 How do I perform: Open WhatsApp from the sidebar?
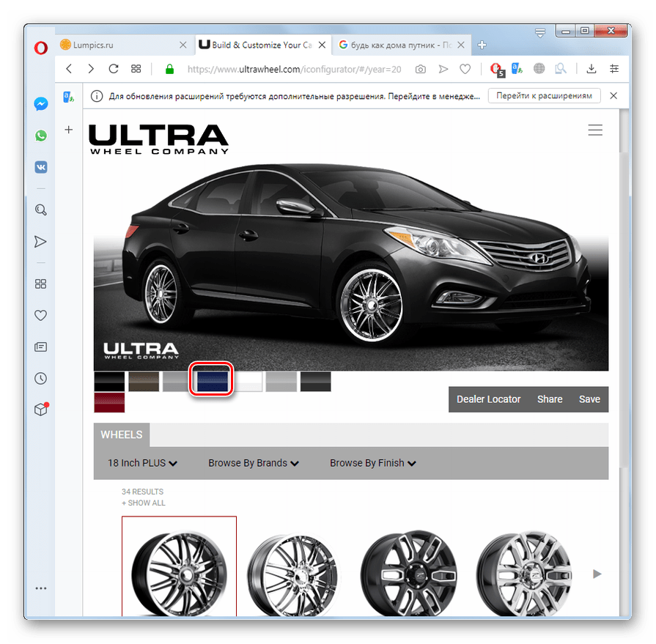tap(40, 136)
